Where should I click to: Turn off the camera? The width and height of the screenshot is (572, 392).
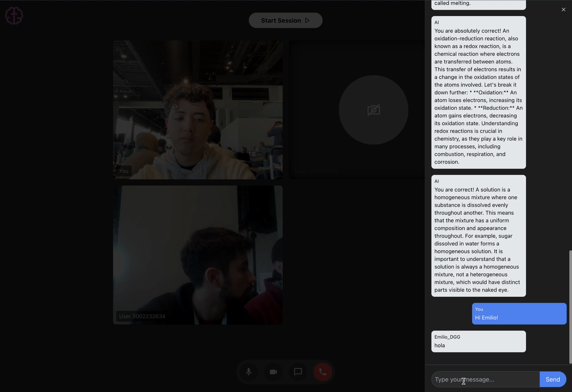point(273,372)
